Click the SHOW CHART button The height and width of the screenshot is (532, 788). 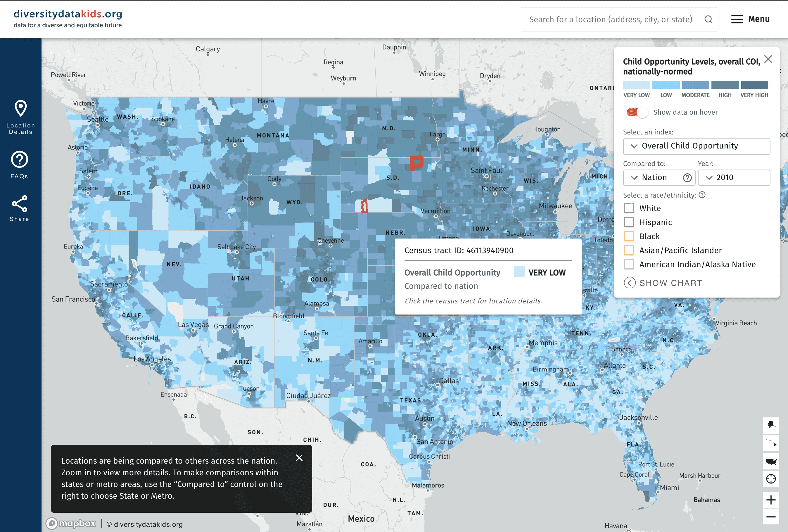click(x=663, y=282)
